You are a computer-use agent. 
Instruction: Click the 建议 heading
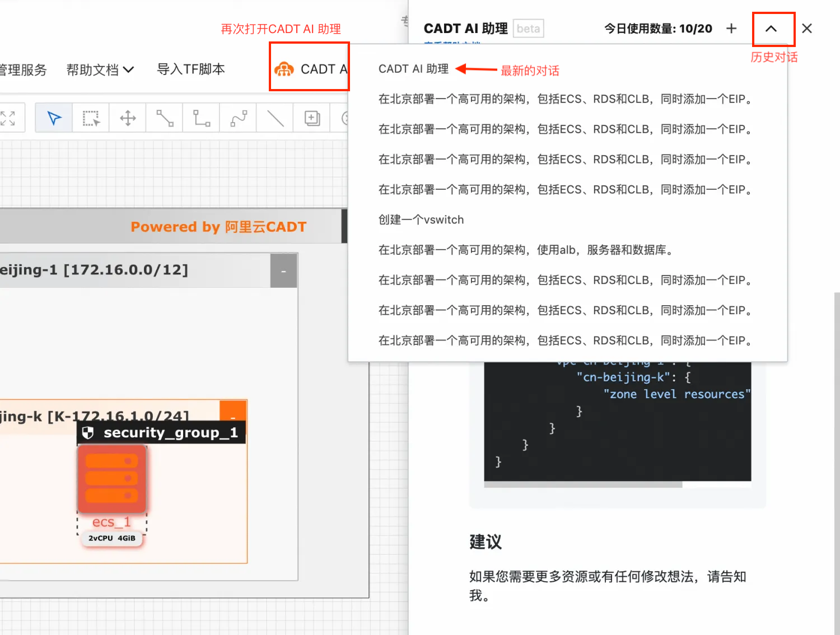point(486,542)
